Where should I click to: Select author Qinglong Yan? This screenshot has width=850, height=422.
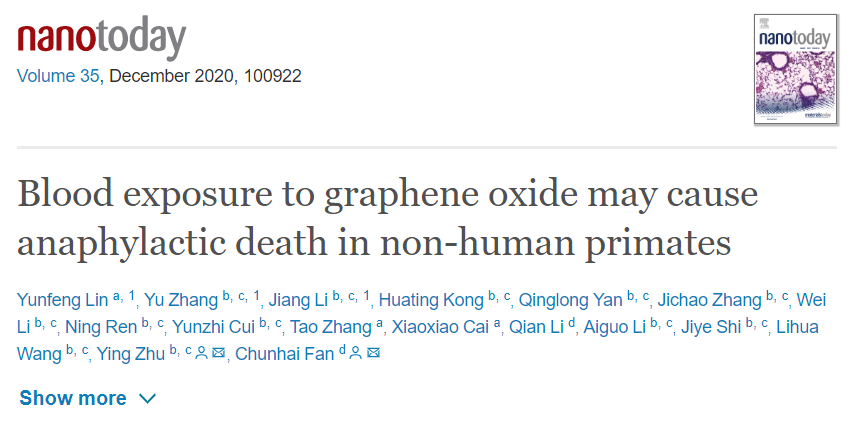click(x=571, y=299)
